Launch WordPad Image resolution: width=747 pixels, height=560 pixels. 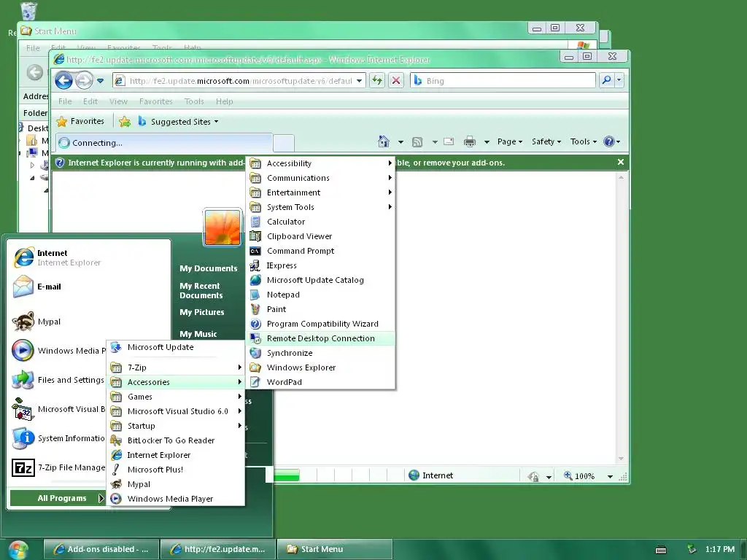(x=321, y=382)
